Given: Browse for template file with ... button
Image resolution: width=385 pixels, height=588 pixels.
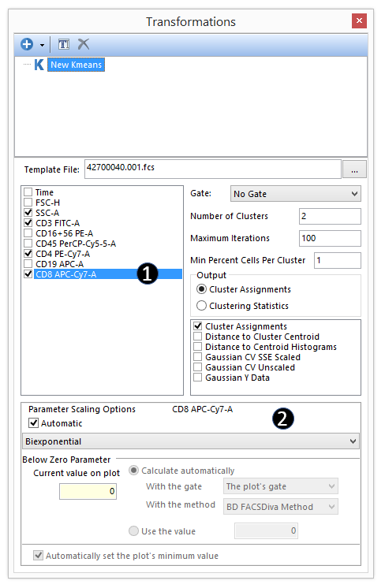Looking at the screenshot, I should coord(354,170).
